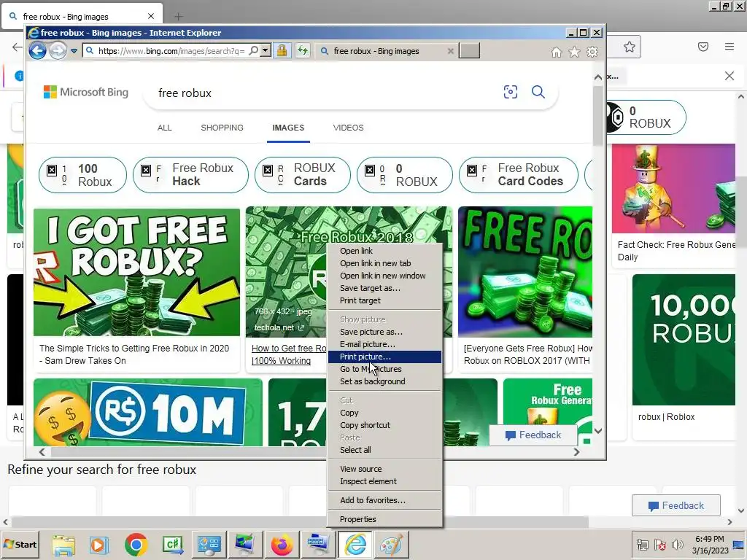Open Firefox Pocket save icon
This screenshot has width=747, height=560.
pos(703,47)
